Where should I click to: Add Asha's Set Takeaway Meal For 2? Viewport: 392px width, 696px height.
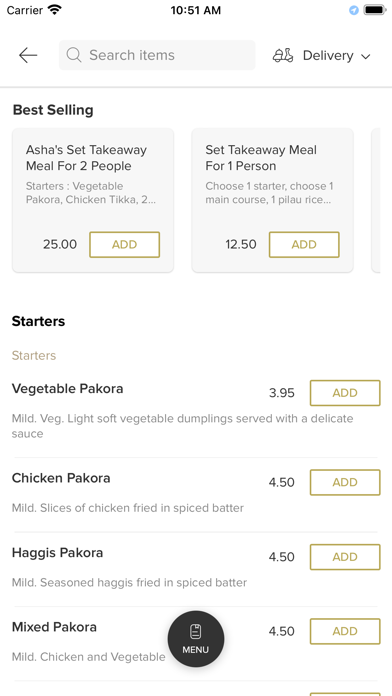[x=124, y=245]
